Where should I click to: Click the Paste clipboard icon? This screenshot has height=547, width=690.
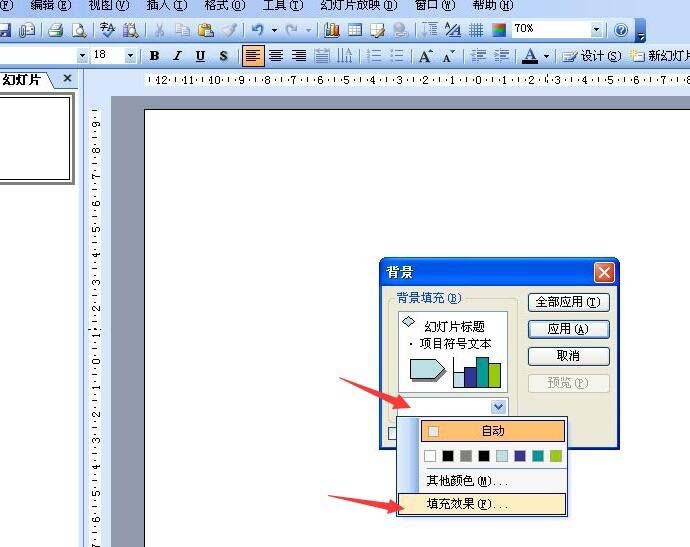point(206,30)
